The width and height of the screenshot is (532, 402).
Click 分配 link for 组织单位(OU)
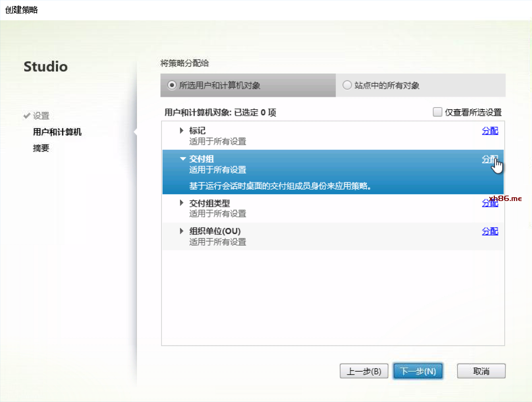click(490, 231)
